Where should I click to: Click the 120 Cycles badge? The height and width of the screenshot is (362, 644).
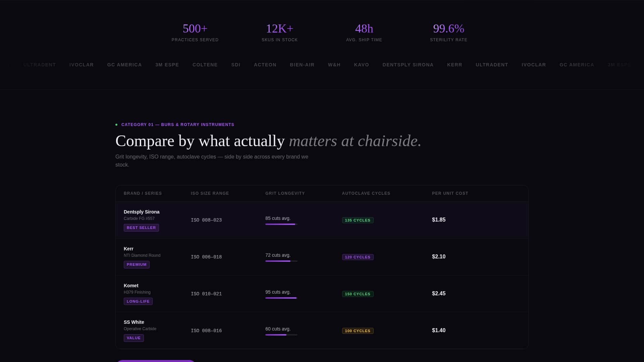[x=358, y=257]
